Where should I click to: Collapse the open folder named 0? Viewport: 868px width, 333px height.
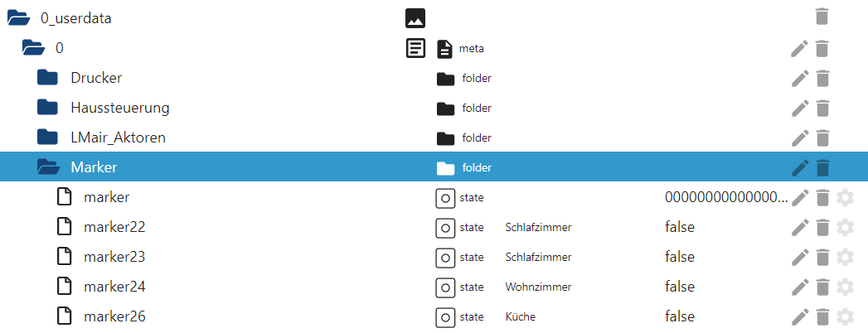tap(33, 48)
